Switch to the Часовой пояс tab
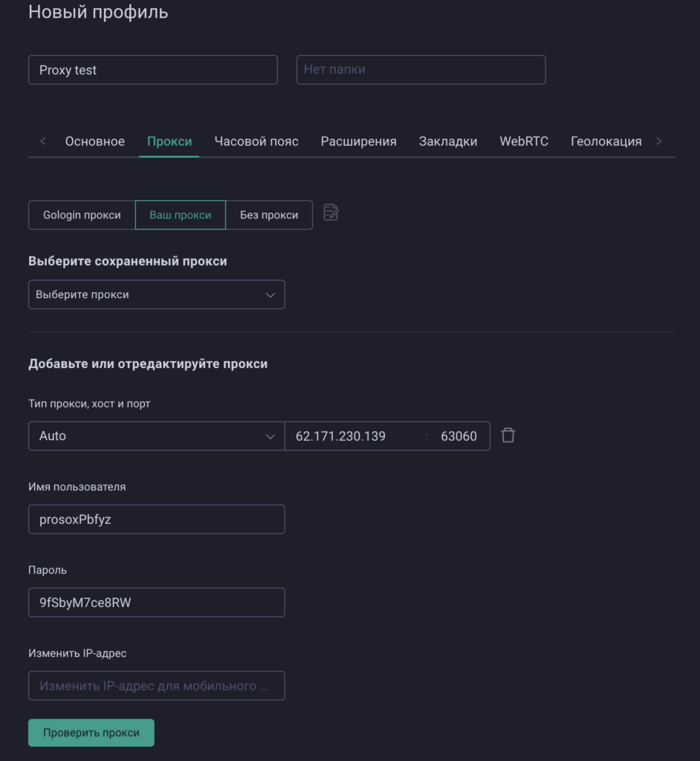The width and height of the screenshot is (700, 761). (x=256, y=140)
